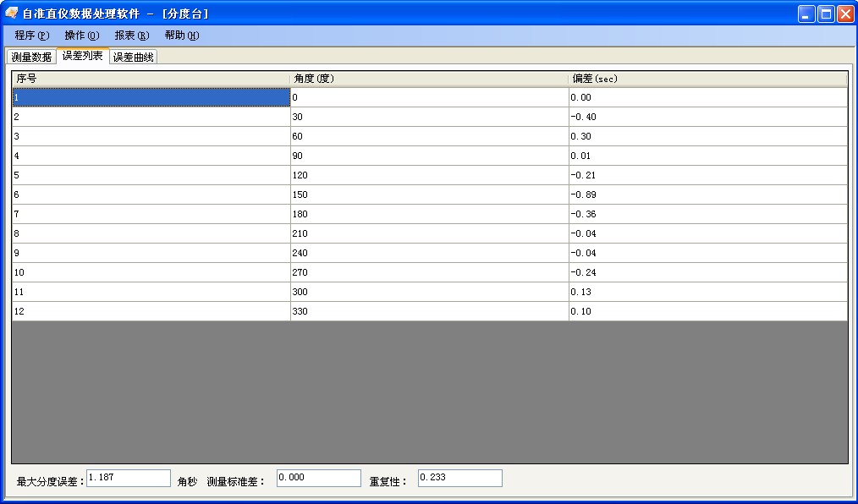Open the 帮助 menu

point(179,36)
